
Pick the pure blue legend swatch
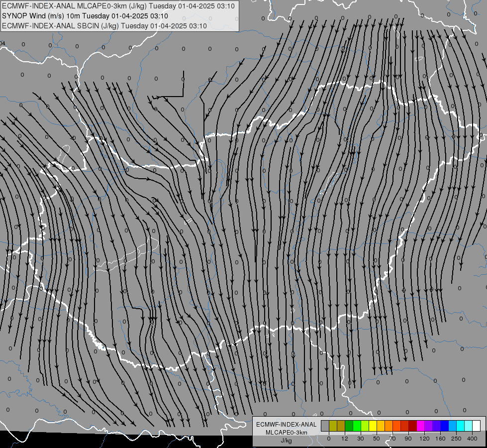click(444, 426)
